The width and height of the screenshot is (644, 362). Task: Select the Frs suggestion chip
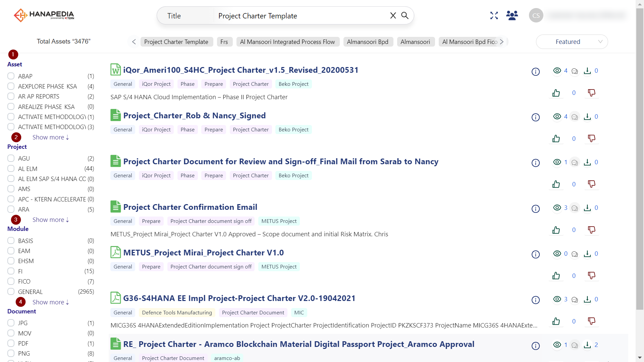click(224, 42)
